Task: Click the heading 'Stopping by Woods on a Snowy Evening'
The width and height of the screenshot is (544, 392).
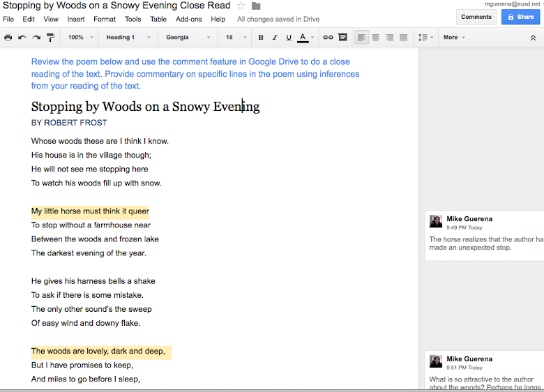Action: pyautogui.click(x=145, y=107)
